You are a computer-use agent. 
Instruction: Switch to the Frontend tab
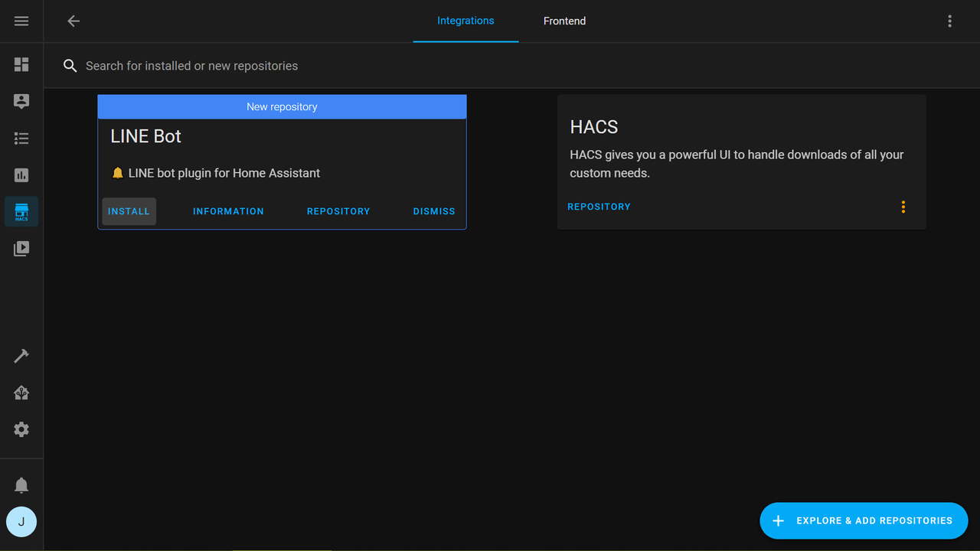pyautogui.click(x=564, y=21)
